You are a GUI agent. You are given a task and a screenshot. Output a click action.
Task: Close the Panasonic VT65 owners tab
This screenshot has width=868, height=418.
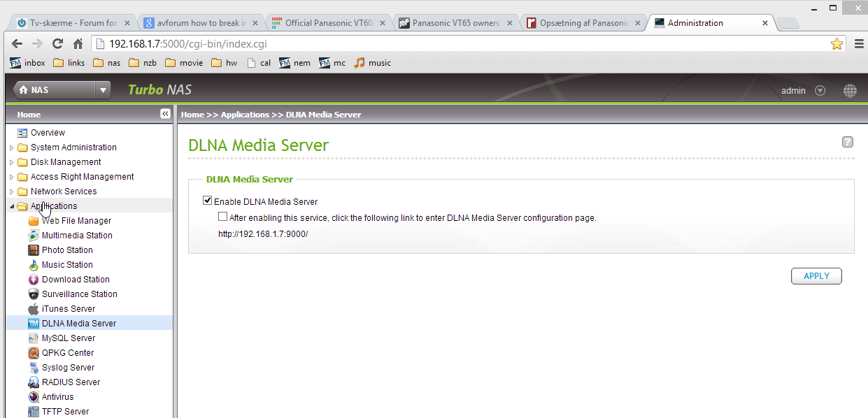click(508, 23)
